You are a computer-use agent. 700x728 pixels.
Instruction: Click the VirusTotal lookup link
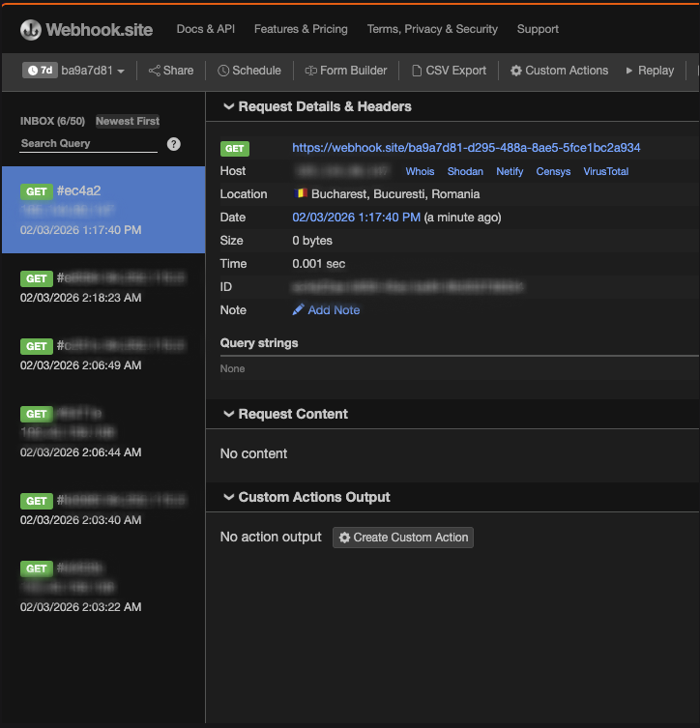pos(606,171)
